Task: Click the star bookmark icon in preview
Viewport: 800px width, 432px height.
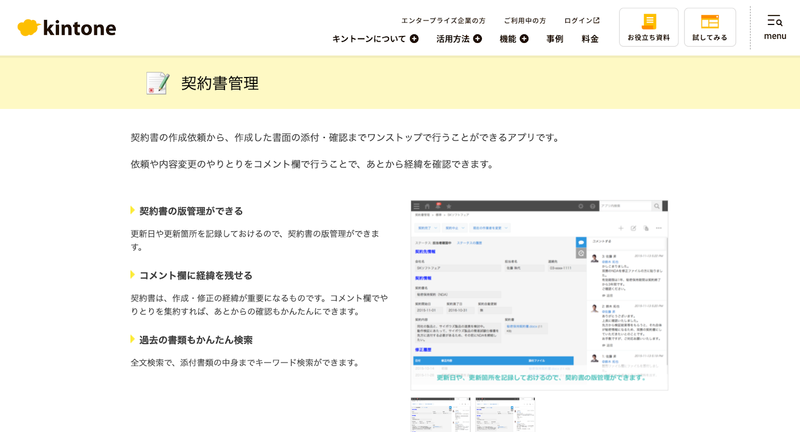Action: click(449, 206)
